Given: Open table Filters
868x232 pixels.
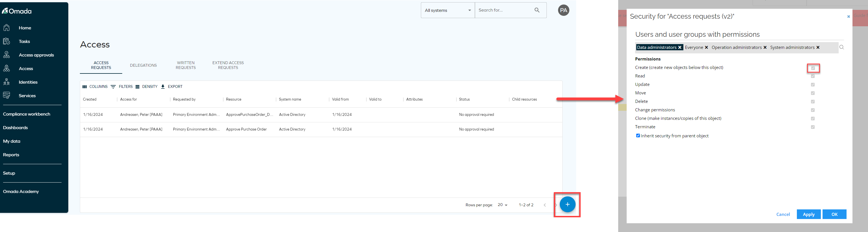Looking at the screenshot, I should 122,87.
